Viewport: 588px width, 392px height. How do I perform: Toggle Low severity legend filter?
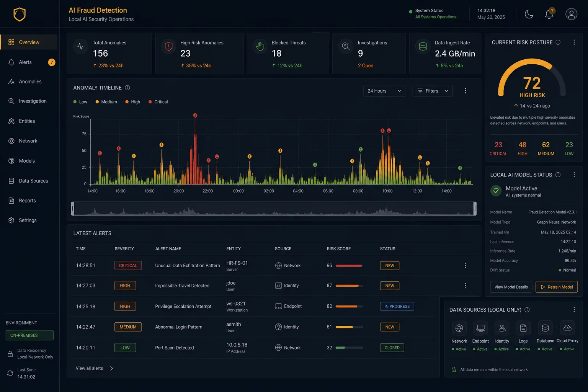(x=80, y=102)
